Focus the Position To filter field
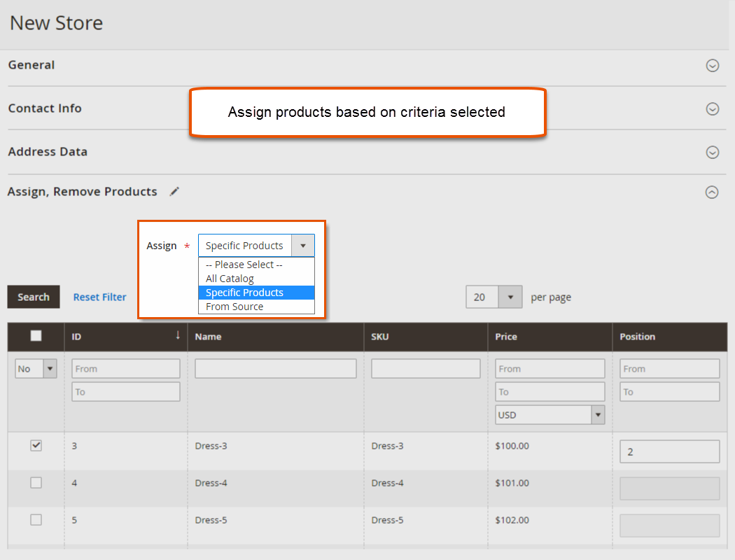The height and width of the screenshot is (560, 735). [669, 392]
